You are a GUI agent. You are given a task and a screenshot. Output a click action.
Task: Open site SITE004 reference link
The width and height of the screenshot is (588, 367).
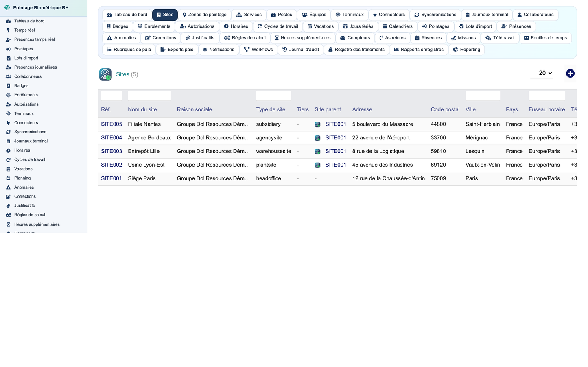pyautogui.click(x=111, y=138)
